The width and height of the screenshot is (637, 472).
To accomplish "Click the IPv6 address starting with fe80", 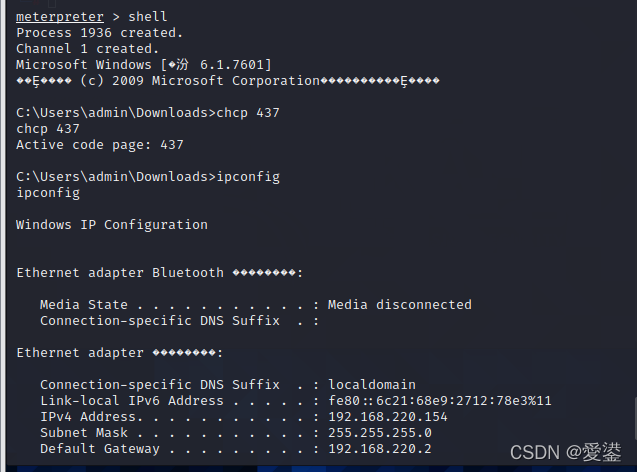I will [440, 401].
